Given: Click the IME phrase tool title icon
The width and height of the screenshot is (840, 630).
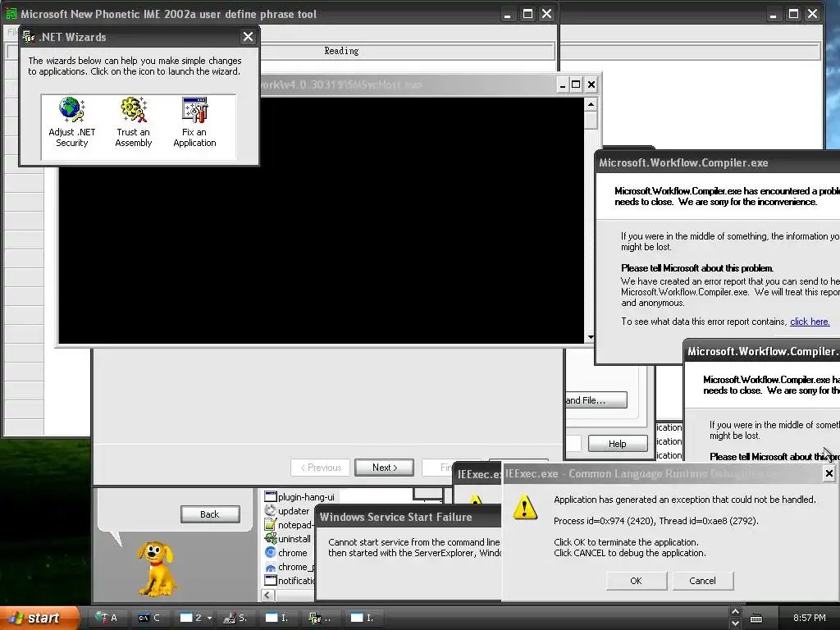Looking at the screenshot, I should (x=11, y=14).
